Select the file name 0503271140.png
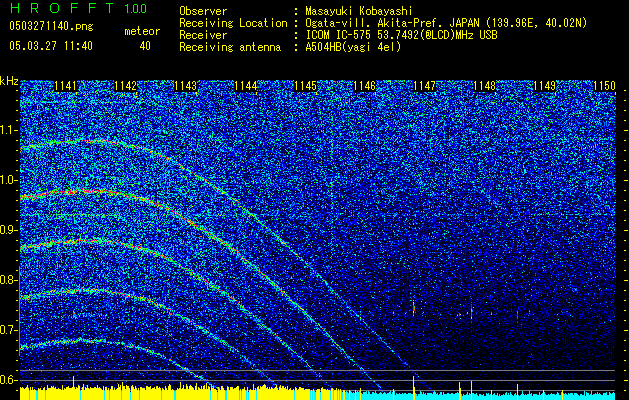 (x=51, y=27)
